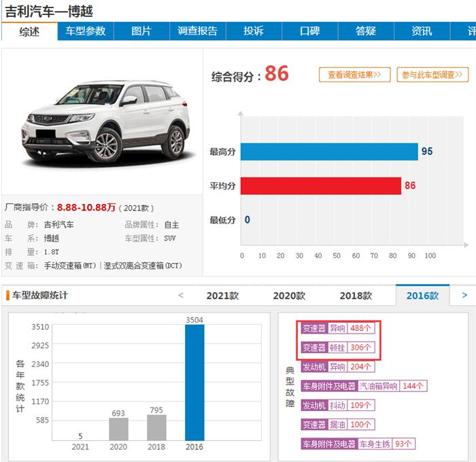Click the 吉利汽车—博越 page title
Screen dimensions: 476x462
click(49, 12)
